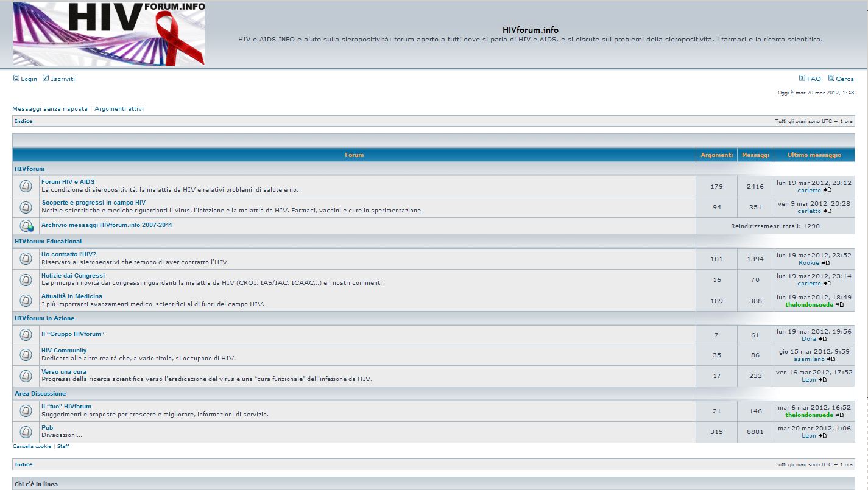Open user profile thelondonsuede in Attualità row
The height and width of the screenshot is (490, 868).
click(809, 304)
